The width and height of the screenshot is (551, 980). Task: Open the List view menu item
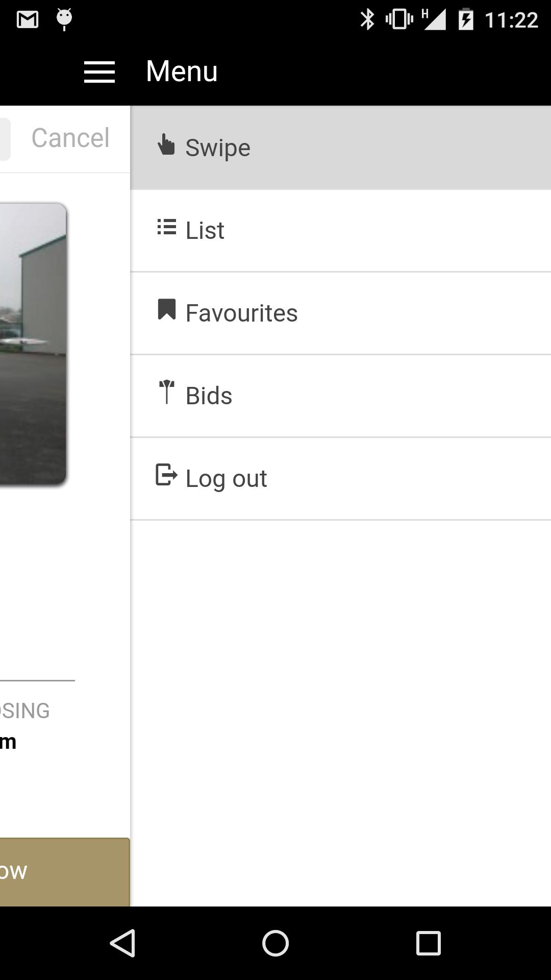click(x=340, y=231)
